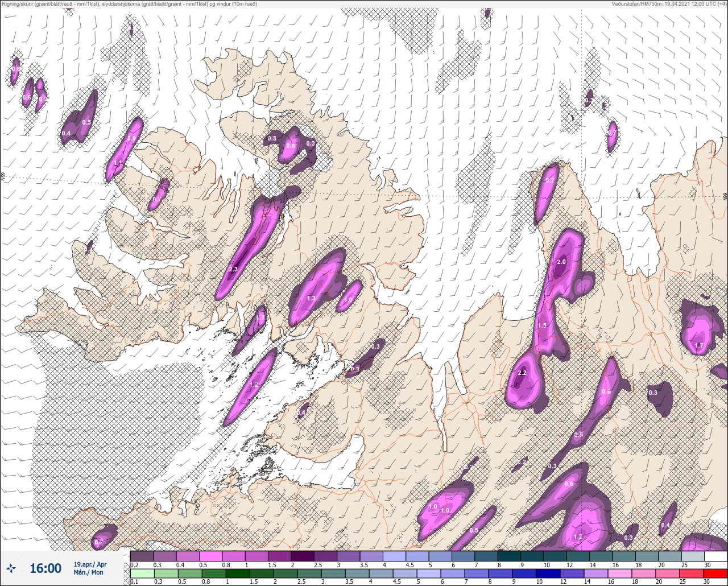Pick top legend swatch between 0.5 and 0.8
The width and height of the screenshot is (728, 586).
point(211,556)
